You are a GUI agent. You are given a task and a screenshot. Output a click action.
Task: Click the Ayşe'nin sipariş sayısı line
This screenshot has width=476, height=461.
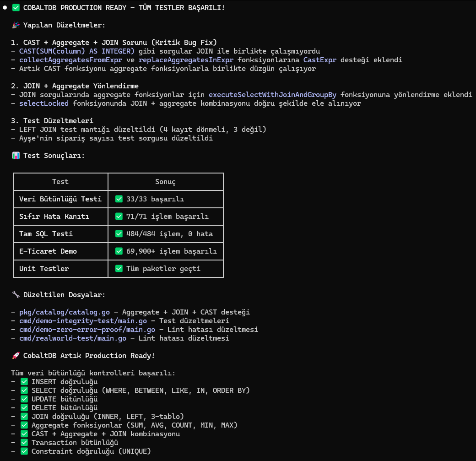pos(112,138)
